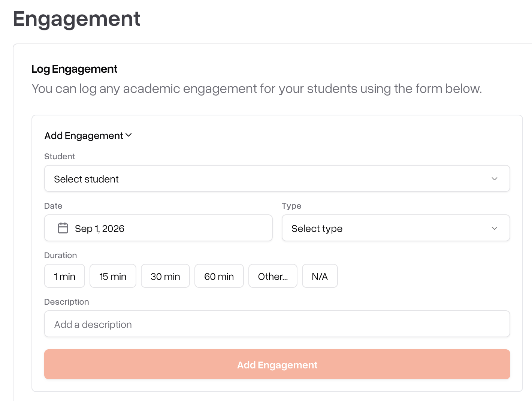Collapse the Add Engagement section chevron

click(129, 135)
